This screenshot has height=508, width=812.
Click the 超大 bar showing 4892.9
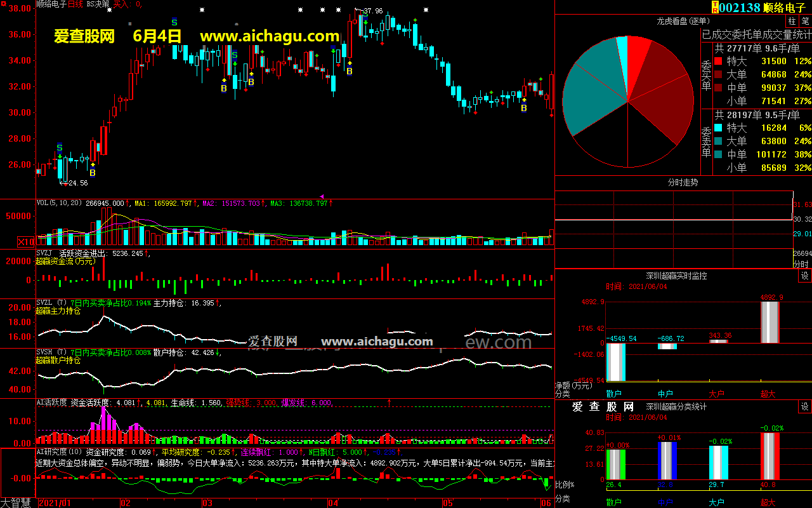click(769, 323)
